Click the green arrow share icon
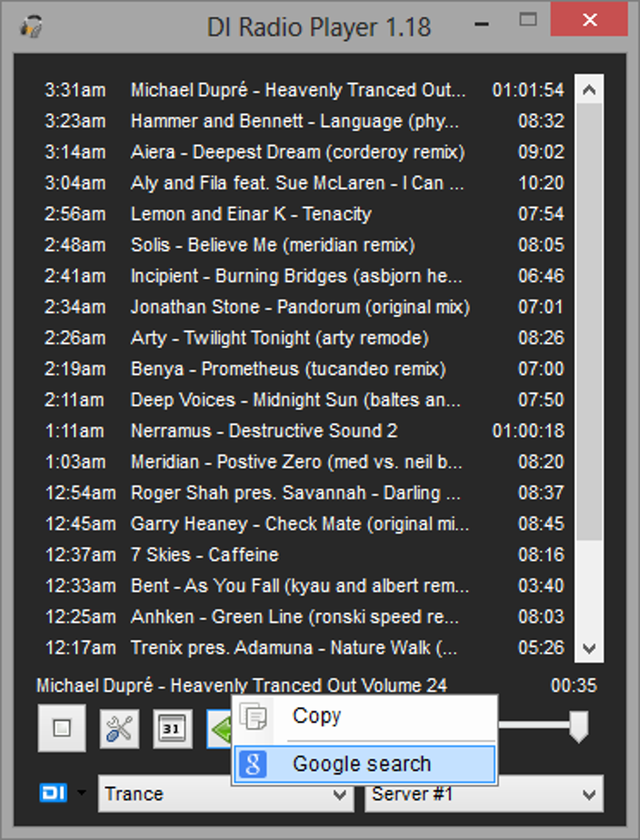Screen dimensions: 640x840 click(x=220, y=729)
